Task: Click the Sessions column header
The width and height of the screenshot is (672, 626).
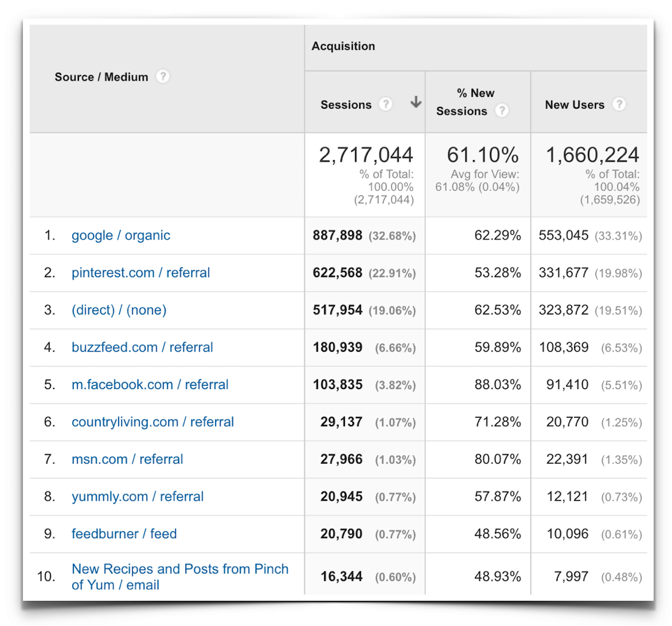Action: point(346,104)
